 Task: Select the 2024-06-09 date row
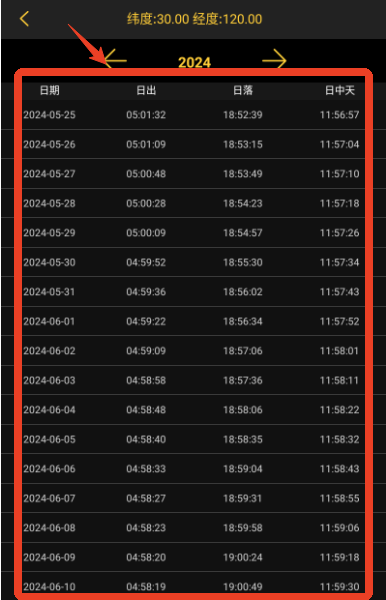click(x=193, y=557)
